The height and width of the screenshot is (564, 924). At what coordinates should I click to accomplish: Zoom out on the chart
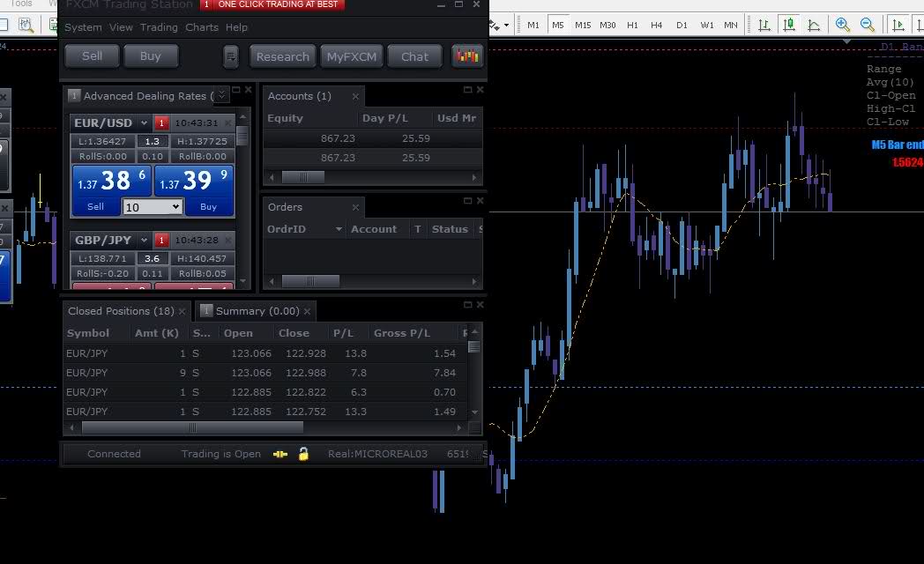(x=868, y=25)
